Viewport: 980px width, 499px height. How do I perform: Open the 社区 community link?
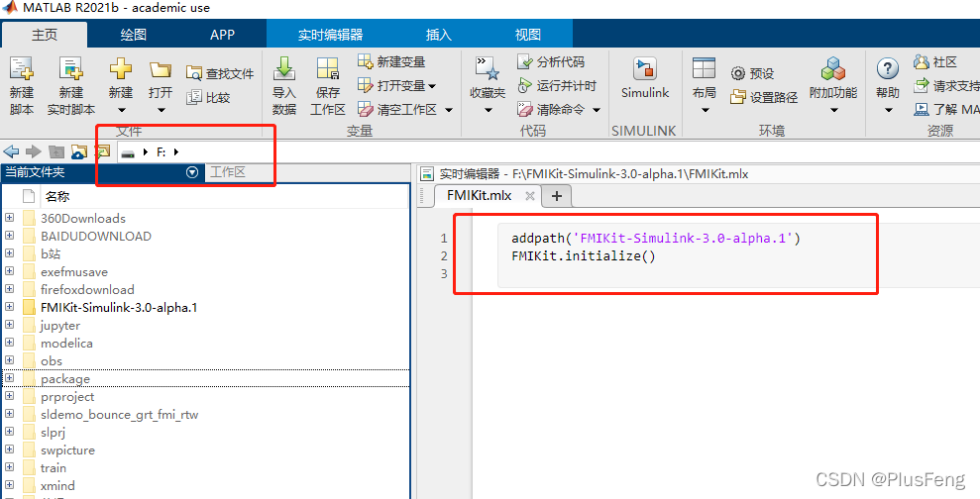(935, 61)
